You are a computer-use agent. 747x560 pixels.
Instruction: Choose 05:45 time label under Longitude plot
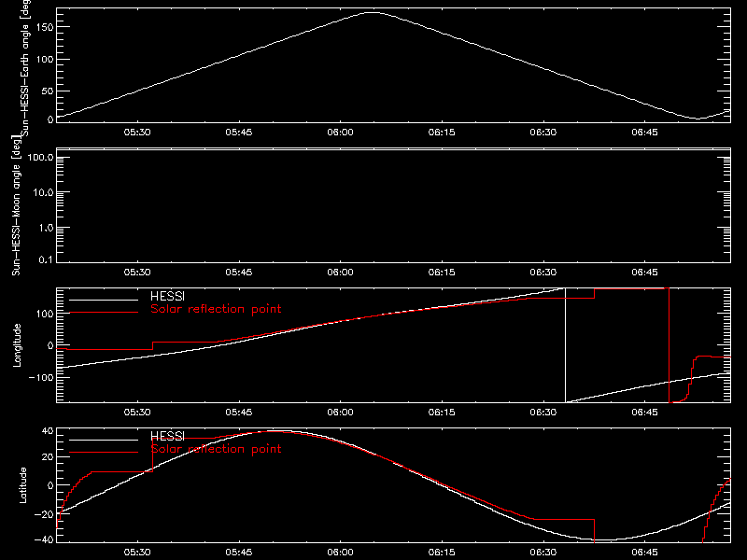coord(239,413)
